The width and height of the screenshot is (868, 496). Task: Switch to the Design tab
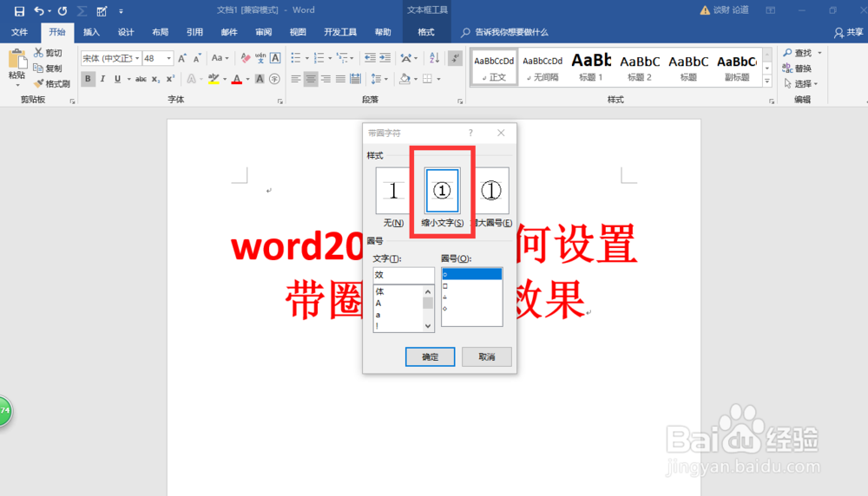126,32
